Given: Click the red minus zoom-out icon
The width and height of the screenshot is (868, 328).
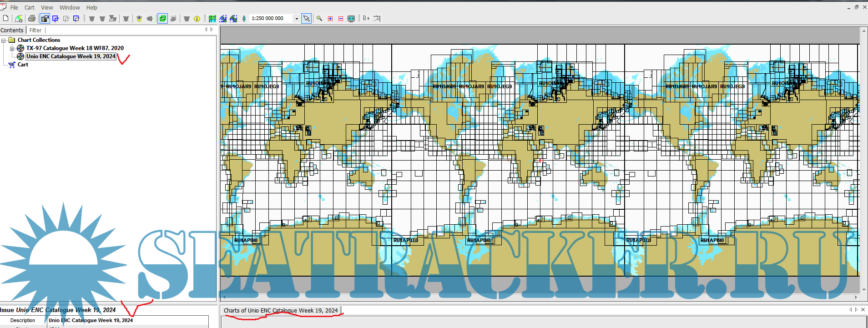Looking at the screenshot, I should click(341, 19).
